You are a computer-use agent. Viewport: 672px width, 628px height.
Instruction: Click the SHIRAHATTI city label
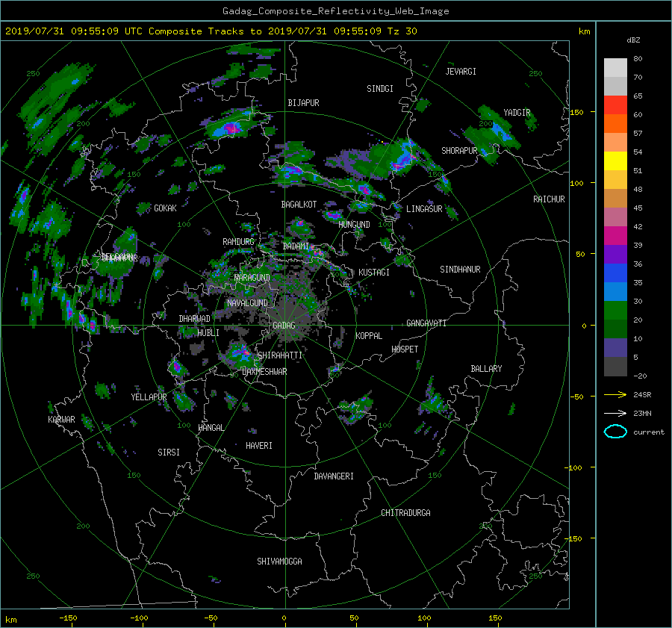tap(280, 355)
